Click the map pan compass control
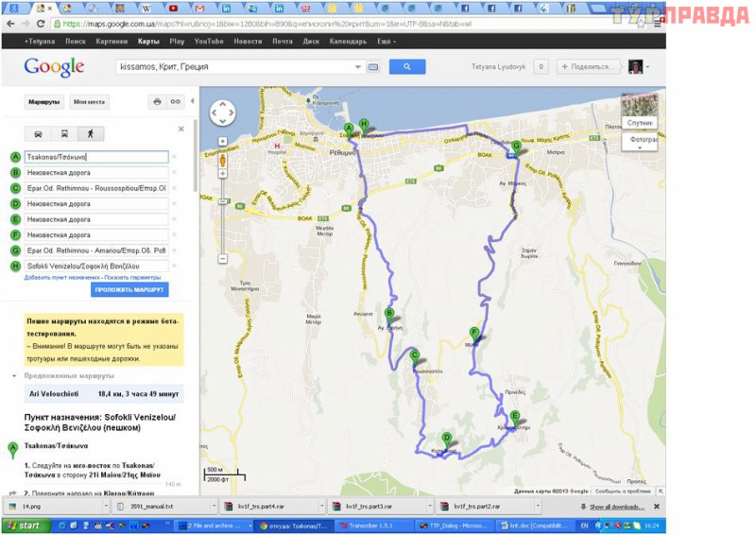This screenshot has width=756, height=535. coord(222,112)
